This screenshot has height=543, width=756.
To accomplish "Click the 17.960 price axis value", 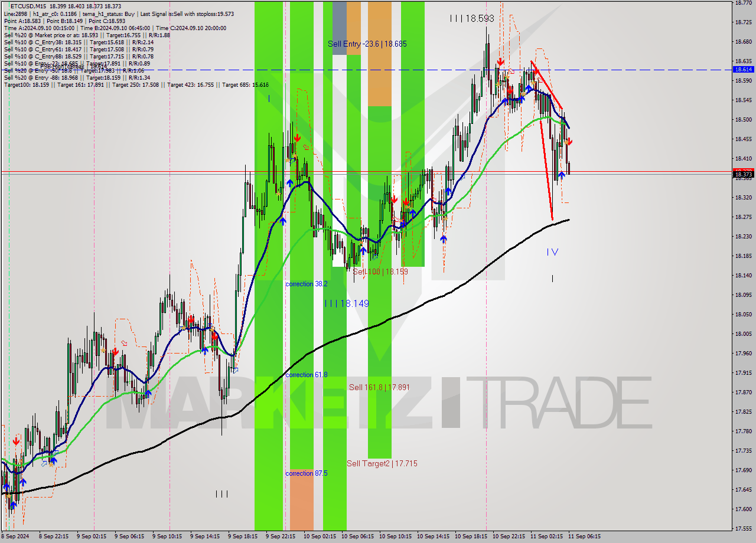I will point(743,354).
